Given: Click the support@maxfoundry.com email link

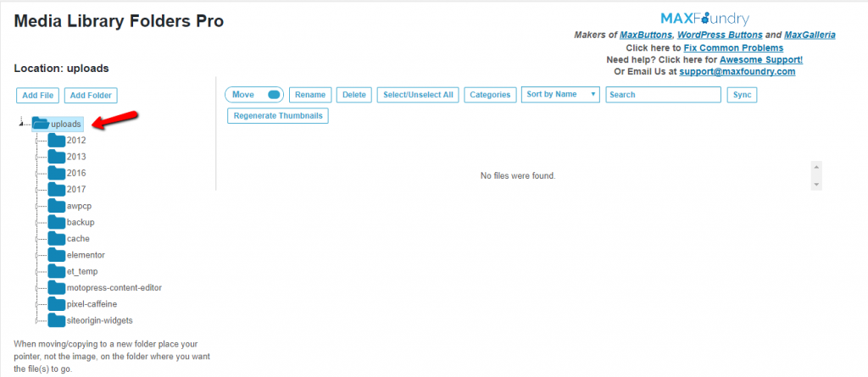Looking at the screenshot, I should point(737,71).
